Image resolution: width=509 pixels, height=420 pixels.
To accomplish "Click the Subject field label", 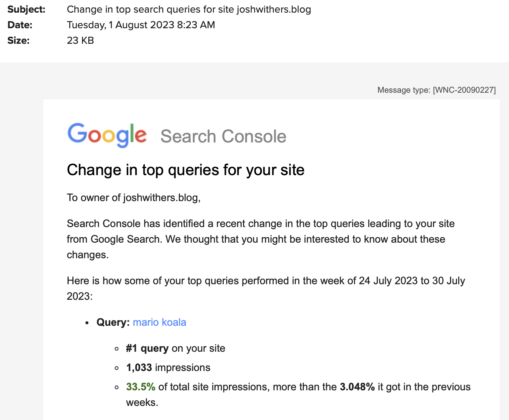I will (26, 9).
